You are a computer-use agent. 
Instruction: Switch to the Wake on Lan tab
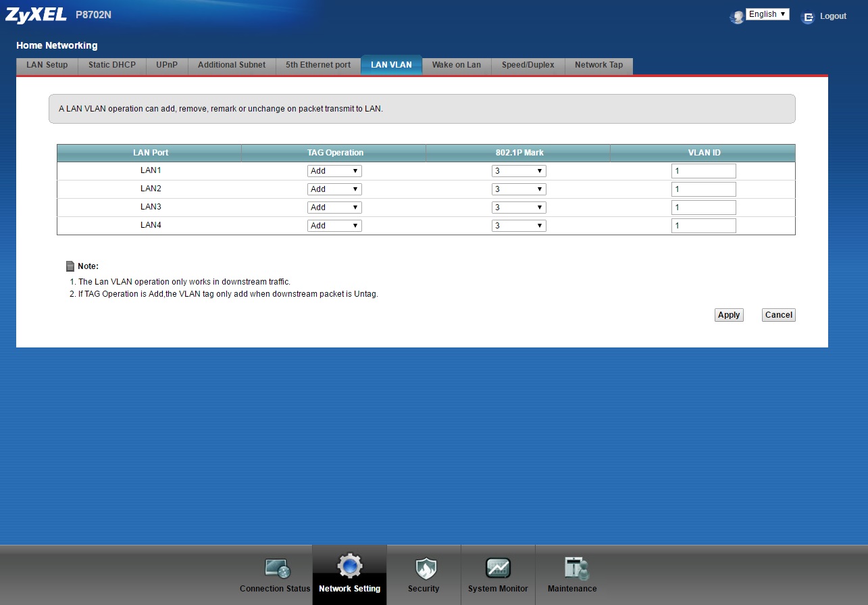tap(457, 66)
